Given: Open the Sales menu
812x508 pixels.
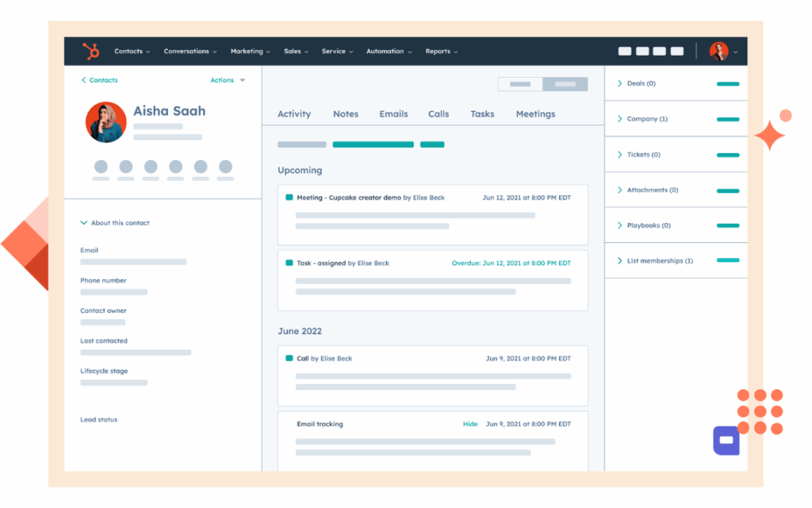Looking at the screenshot, I should pos(296,52).
